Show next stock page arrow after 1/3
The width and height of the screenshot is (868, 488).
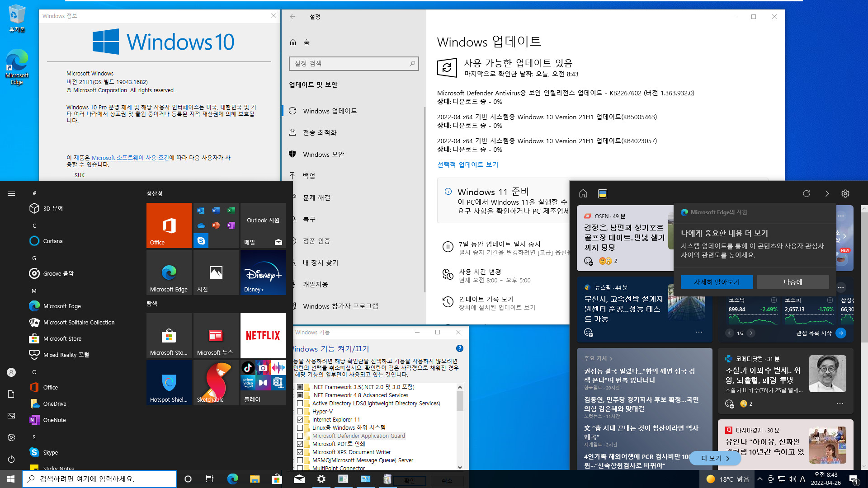751,333
